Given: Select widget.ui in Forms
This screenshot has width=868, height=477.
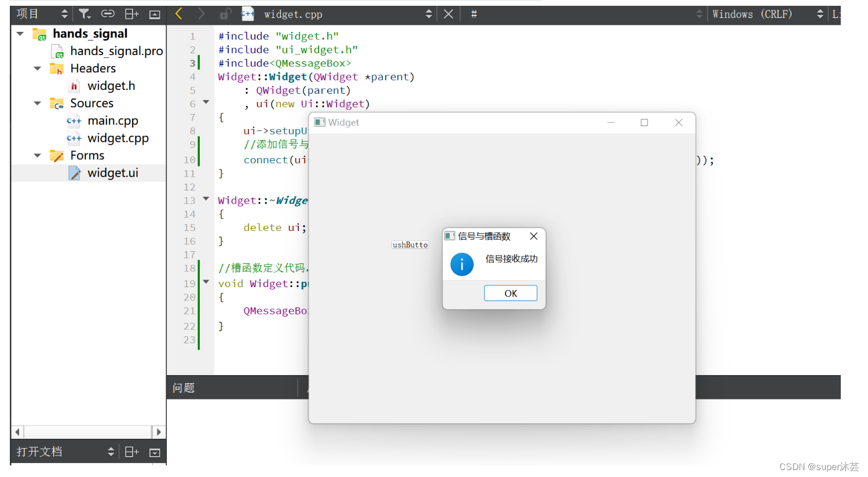Looking at the screenshot, I should [x=113, y=173].
